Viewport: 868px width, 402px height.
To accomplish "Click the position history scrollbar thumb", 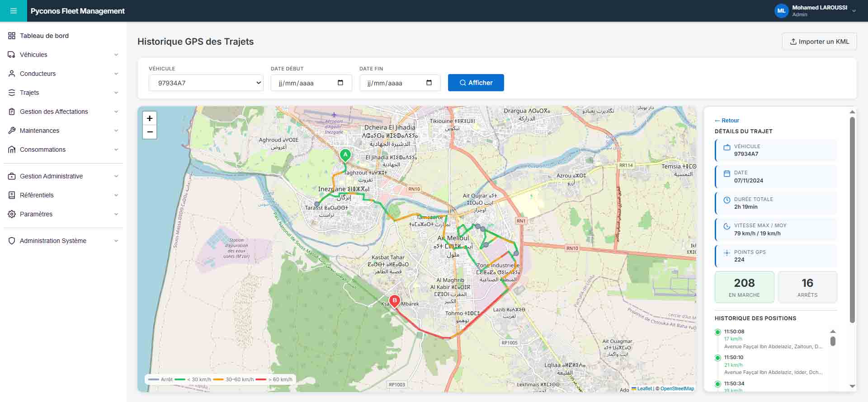I will click(833, 341).
